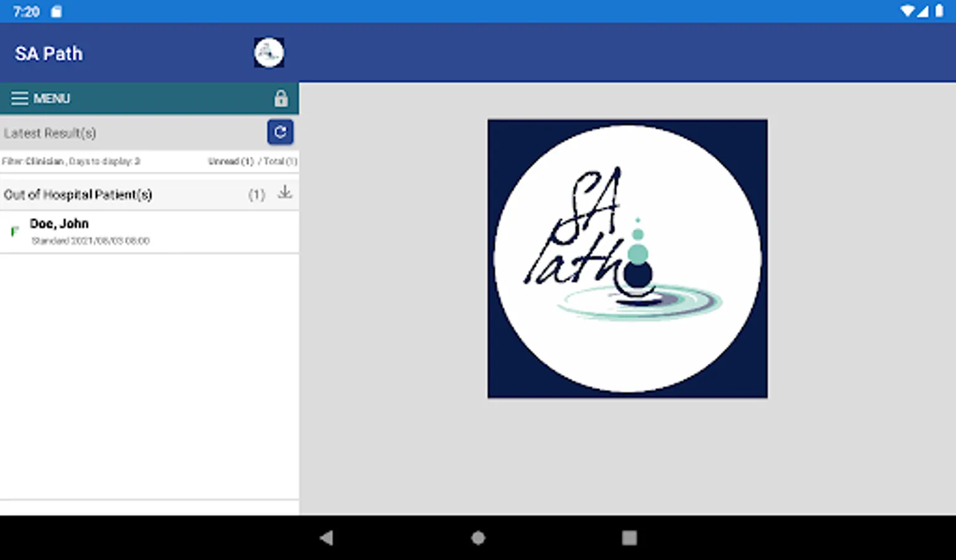This screenshot has height=560, width=956.
Task: Tap the Standard 2021/08/03 08:00 date text
Action: 90,241
